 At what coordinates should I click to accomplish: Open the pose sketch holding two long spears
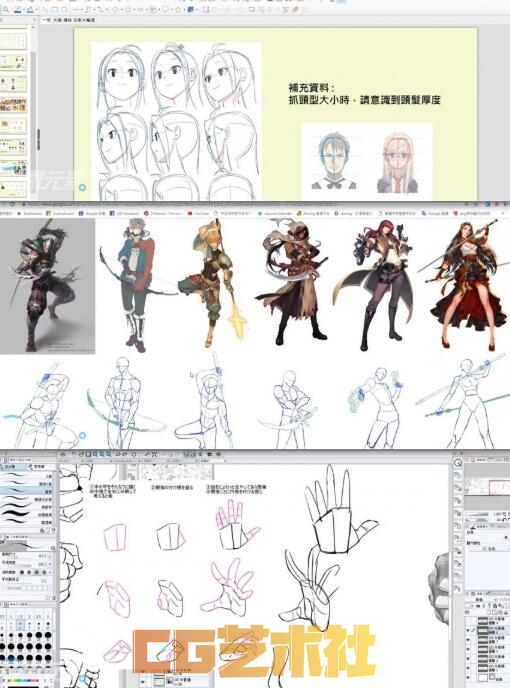tap(465, 401)
